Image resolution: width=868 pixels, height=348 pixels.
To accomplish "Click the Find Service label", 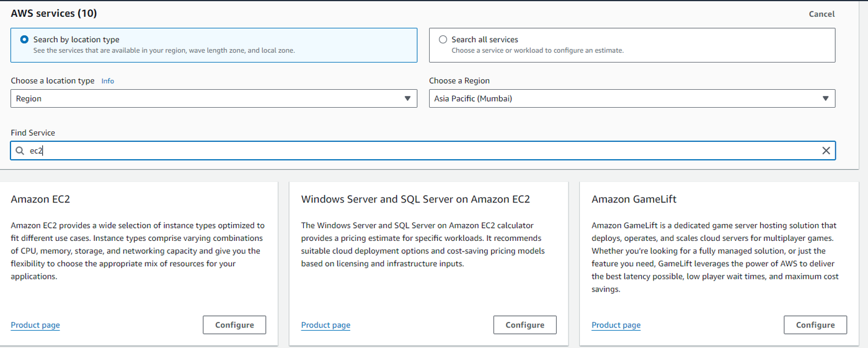I will 33,133.
